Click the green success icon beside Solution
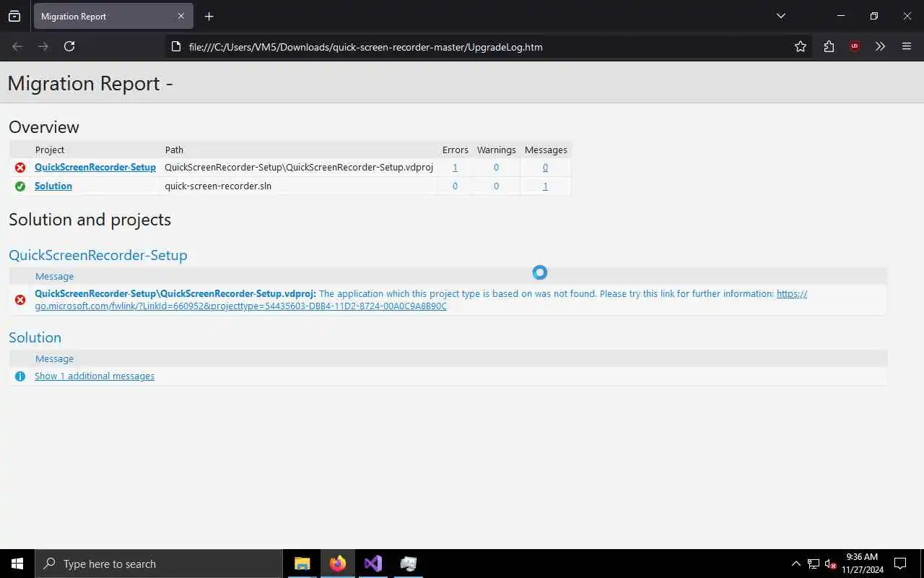 pyautogui.click(x=20, y=186)
